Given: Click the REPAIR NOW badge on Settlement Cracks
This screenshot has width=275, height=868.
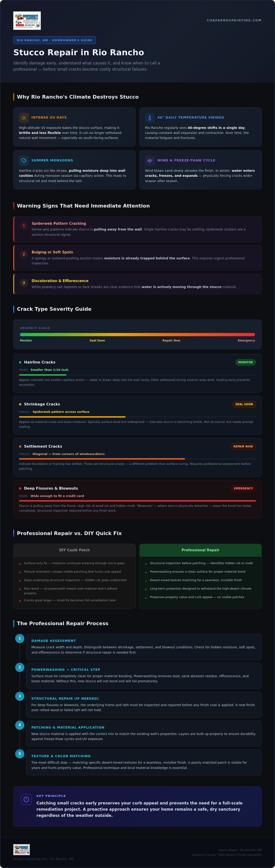Looking at the screenshot, I should [x=243, y=446].
